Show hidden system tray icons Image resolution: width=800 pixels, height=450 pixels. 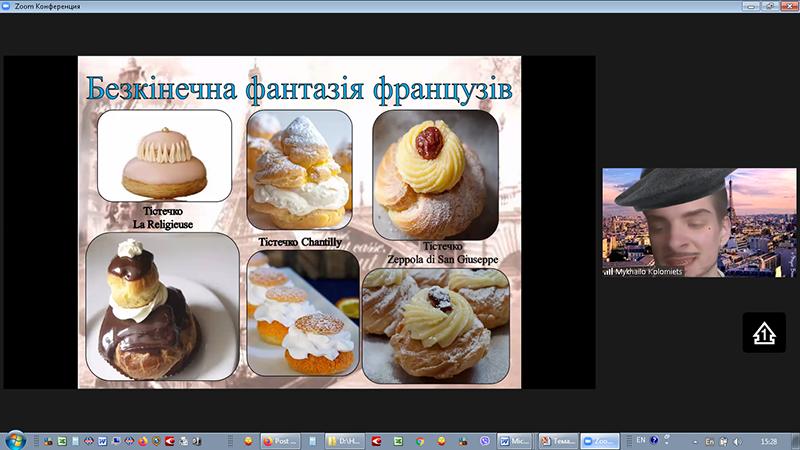point(694,440)
